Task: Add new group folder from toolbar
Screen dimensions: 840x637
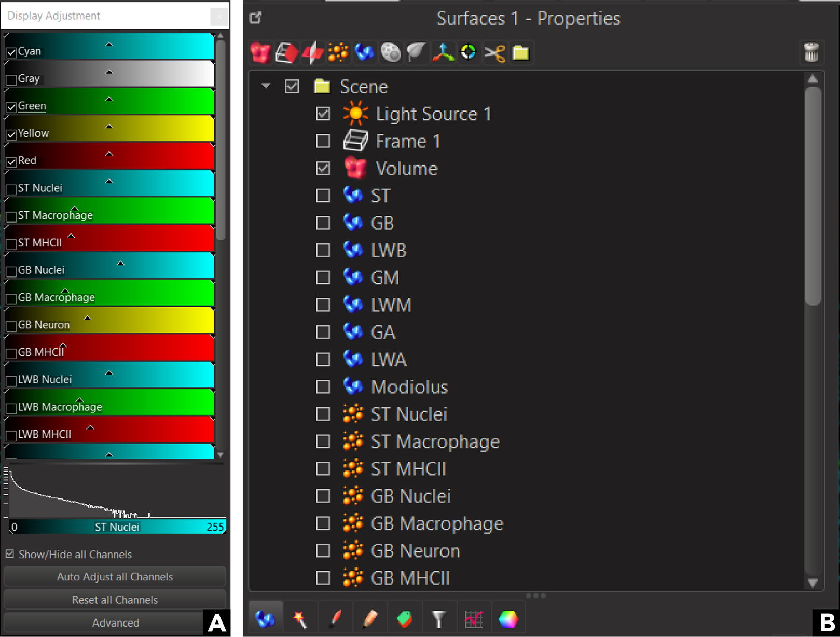Action: pos(520,53)
